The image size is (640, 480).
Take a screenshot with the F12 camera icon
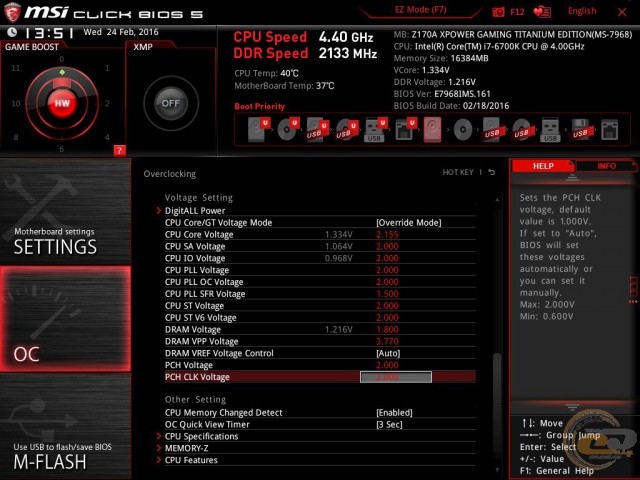pyautogui.click(x=498, y=12)
